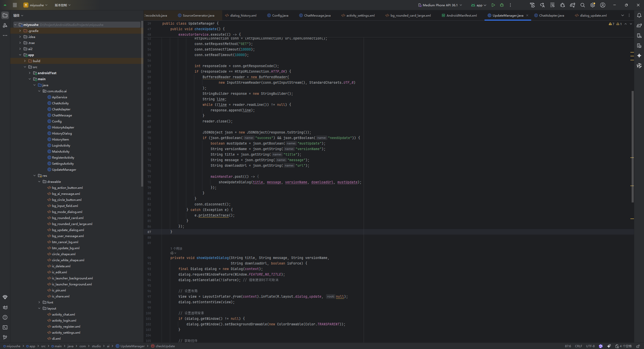This screenshot has width=644, height=349.
Task: Open the Git tool window icon
Action: (5, 337)
